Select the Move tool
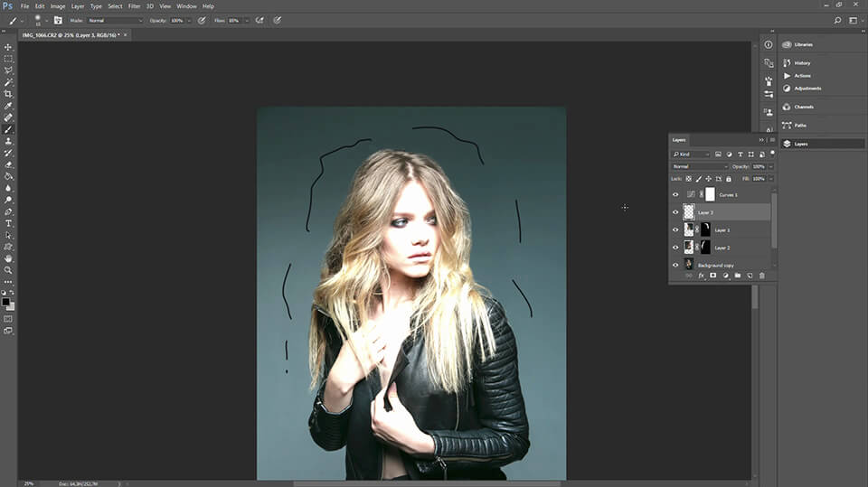The image size is (868, 487). pos(8,47)
